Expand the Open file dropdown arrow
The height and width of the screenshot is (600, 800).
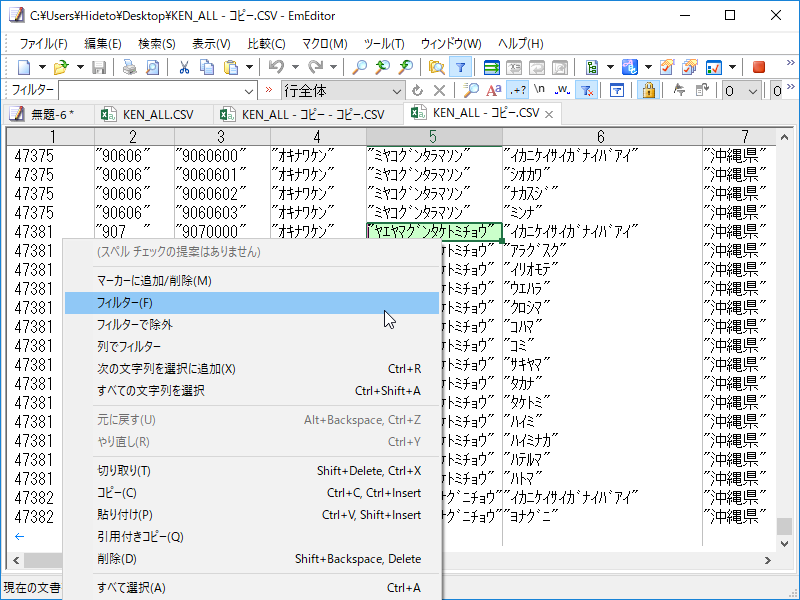(x=80, y=67)
